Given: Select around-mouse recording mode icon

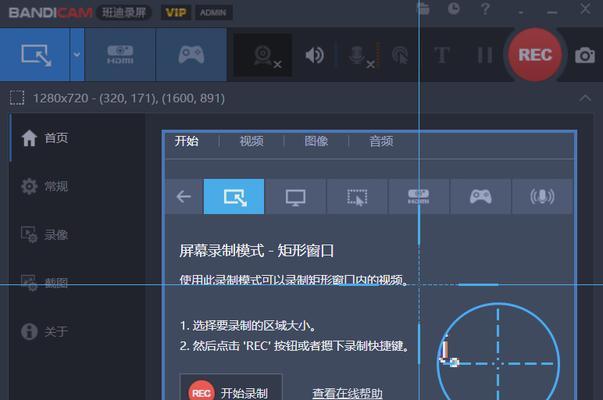Looking at the screenshot, I should [357, 197].
